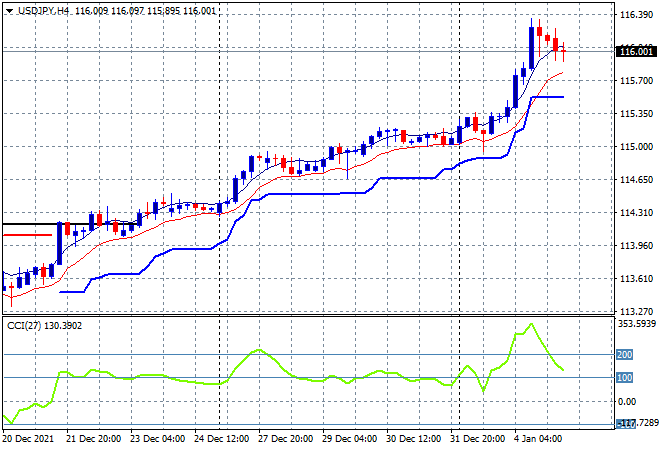Click the 29 Dec 04:00 time label
Viewport: 660px width, 450px height.
pyautogui.click(x=349, y=439)
